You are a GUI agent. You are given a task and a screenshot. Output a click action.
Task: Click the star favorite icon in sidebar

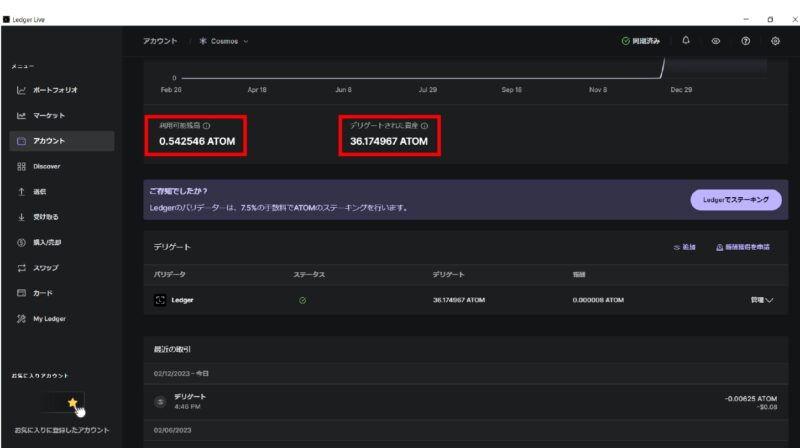click(72, 402)
